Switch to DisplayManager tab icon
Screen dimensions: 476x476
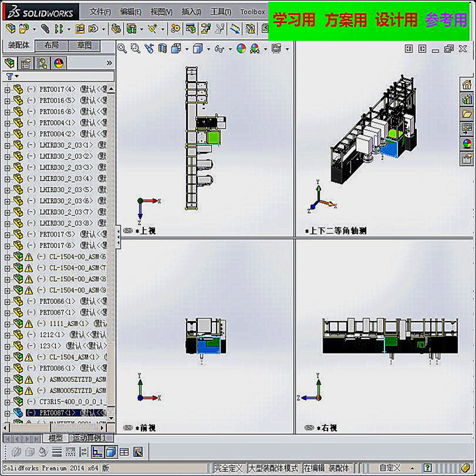click(58, 63)
